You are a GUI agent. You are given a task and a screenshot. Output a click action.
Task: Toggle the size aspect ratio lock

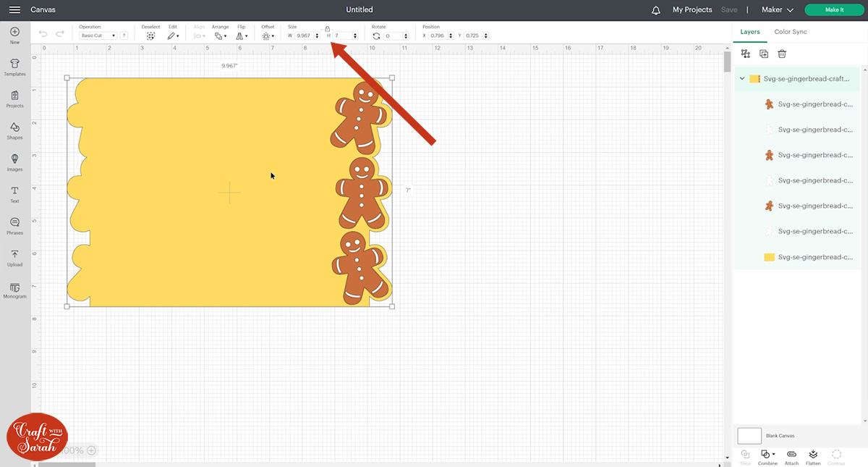[327, 29]
